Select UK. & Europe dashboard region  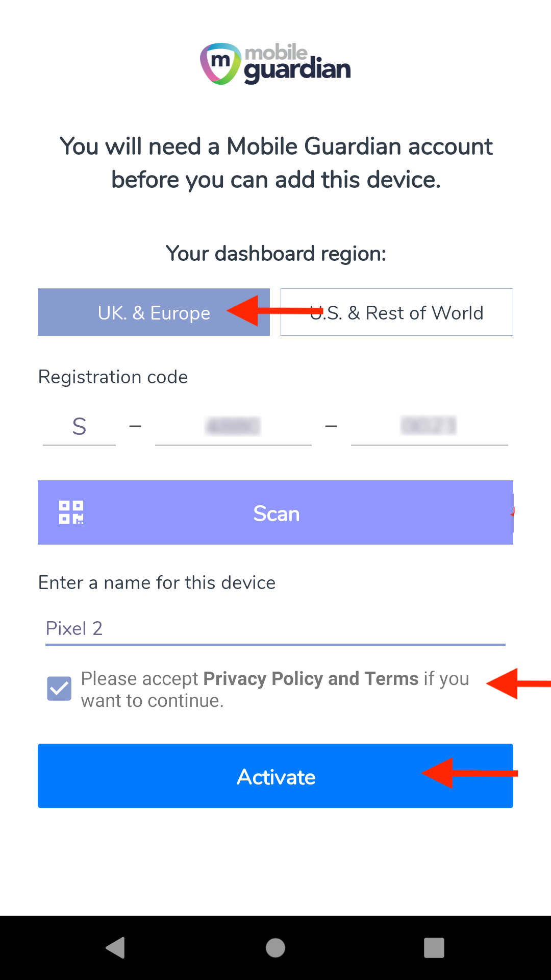coord(154,312)
